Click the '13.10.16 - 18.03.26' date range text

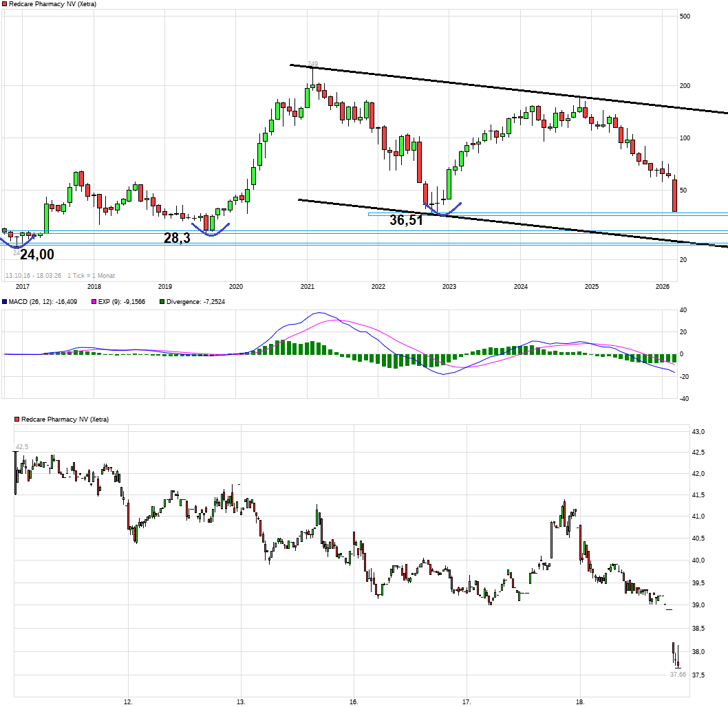[x=34, y=276]
